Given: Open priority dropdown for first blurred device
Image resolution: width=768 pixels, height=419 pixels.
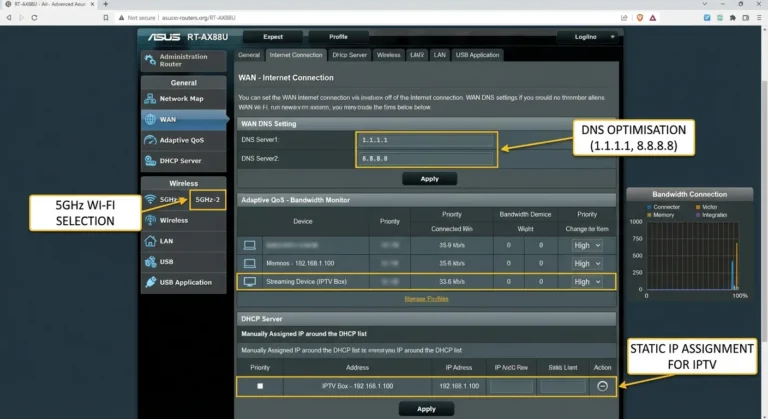Looking at the screenshot, I should click(x=587, y=245).
